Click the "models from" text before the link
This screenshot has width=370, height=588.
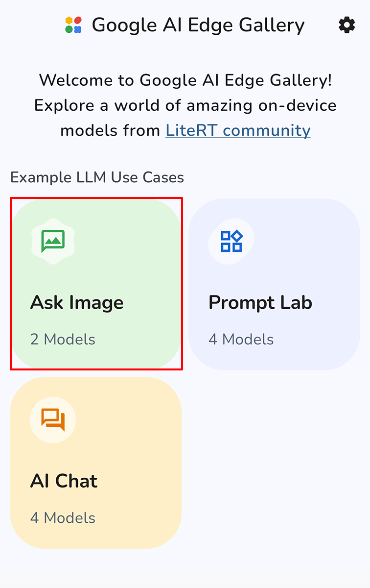(x=110, y=130)
